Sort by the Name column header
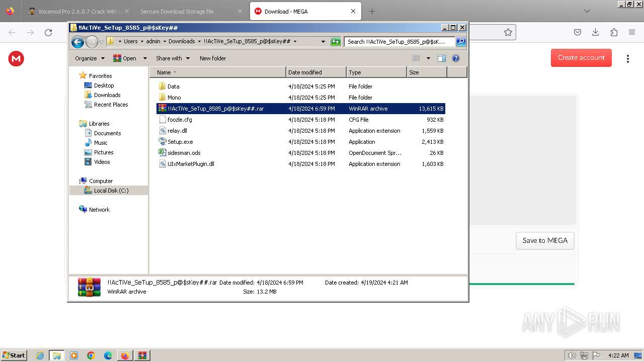 (x=218, y=72)
